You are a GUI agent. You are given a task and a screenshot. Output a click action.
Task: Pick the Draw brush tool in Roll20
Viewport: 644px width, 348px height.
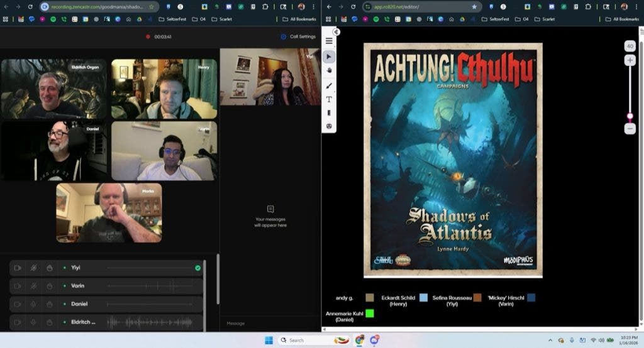(x=329, y=85)
